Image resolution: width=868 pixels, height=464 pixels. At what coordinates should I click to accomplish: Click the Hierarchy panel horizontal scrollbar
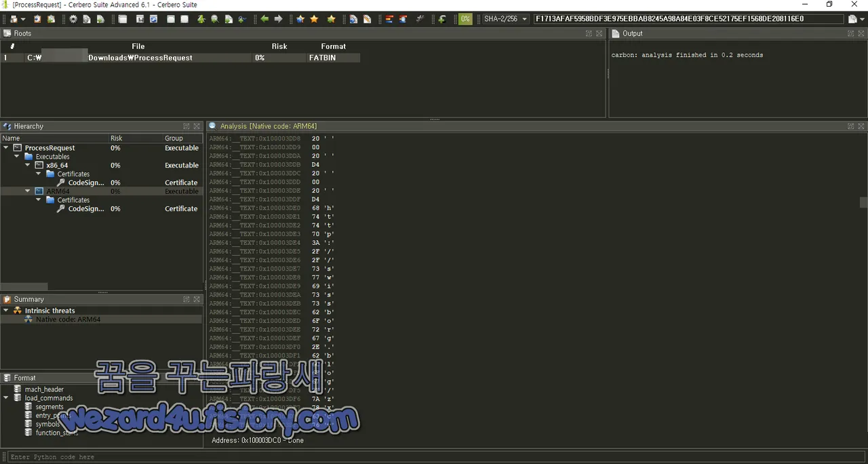tap(24, 287)
